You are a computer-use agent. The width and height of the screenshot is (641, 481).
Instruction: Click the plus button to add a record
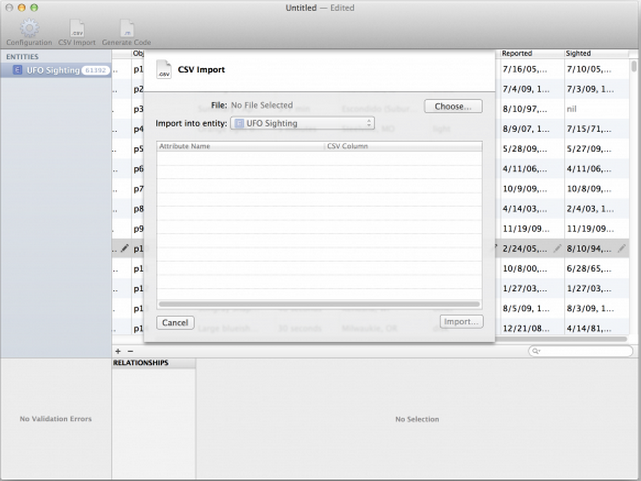pyautogui.click(x=118, y=351)
